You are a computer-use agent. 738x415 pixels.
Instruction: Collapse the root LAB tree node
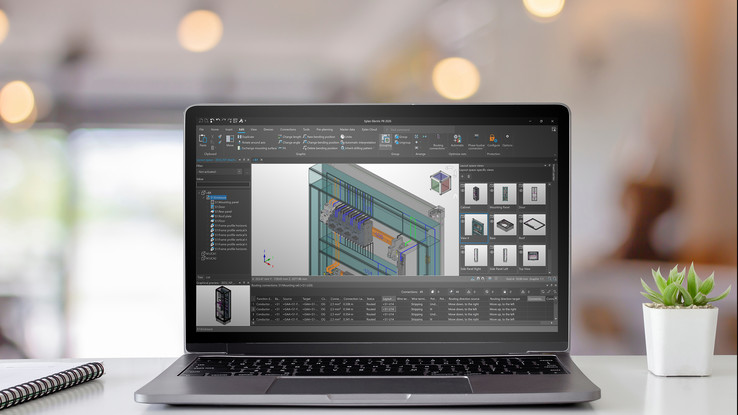click(200, 192)
